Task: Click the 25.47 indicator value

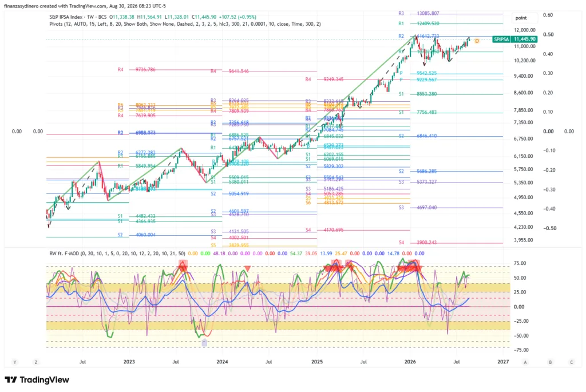Action: click(x=341, y=254)
